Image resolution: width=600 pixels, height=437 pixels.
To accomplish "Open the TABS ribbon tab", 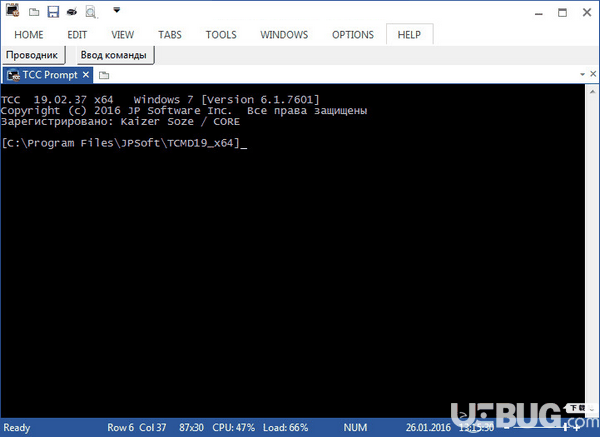I will [x=170, y=35].
